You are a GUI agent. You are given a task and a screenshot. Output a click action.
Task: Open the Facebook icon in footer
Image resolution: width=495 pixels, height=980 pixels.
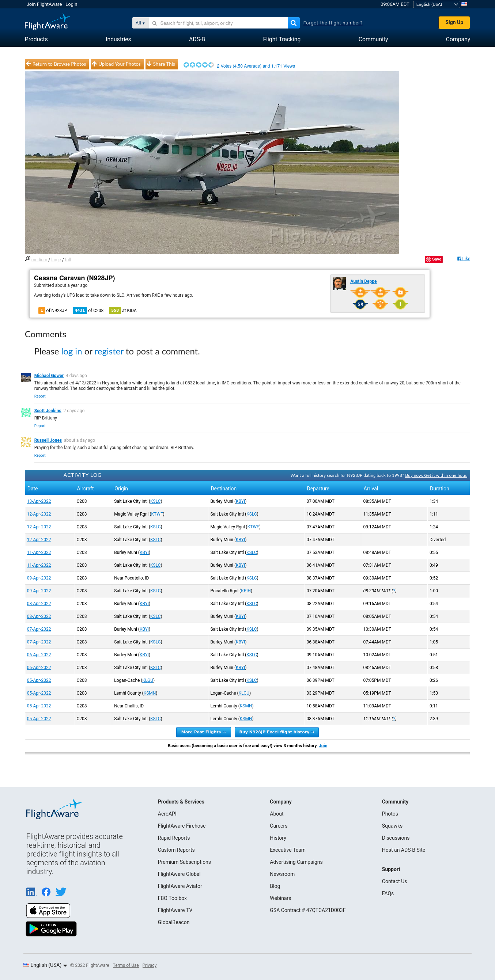[x=46, y=892]
